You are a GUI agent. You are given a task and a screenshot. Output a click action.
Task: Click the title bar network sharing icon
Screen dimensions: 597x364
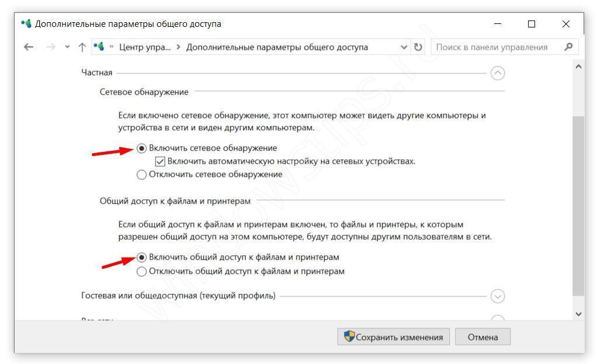click(x=26, y=24)
